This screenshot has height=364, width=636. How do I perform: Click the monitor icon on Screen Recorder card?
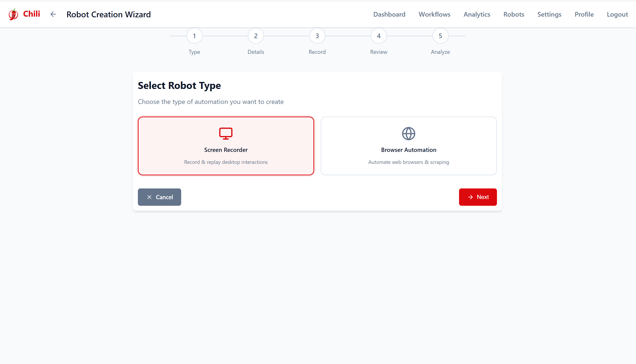[225, 133]
